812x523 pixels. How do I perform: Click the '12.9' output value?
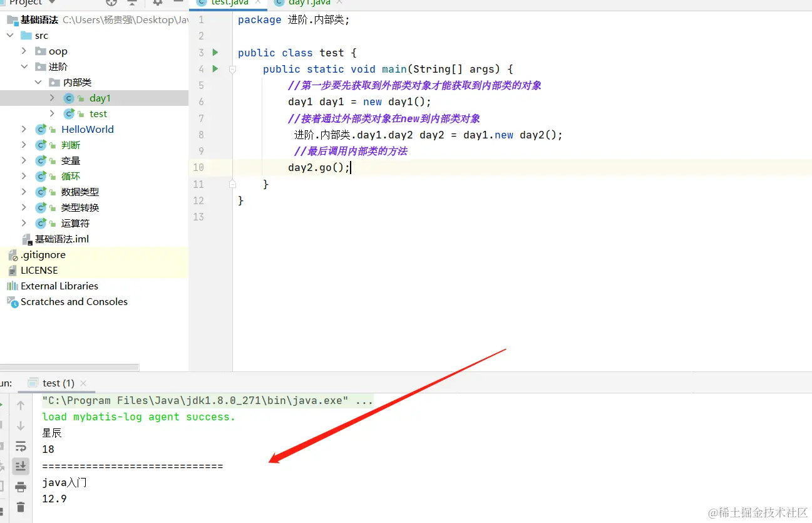coord(54,499)
